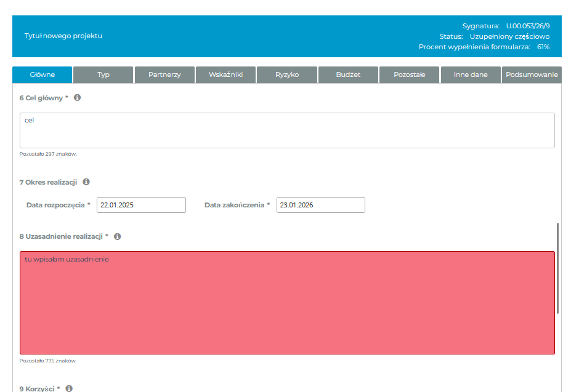
Task: Focus the Data zakończenia date field
Action: point(320,205)
